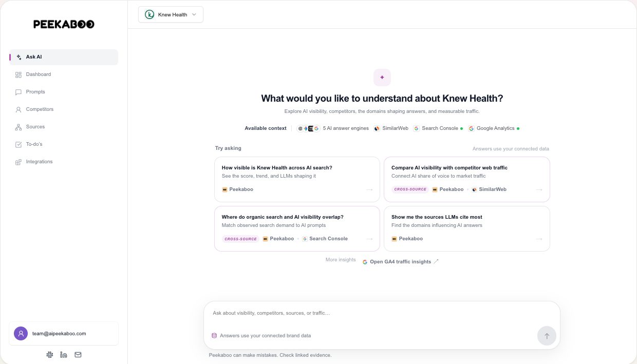Click the Sources hierarchy icon
The image size is (637, 364).
point(18,127)
